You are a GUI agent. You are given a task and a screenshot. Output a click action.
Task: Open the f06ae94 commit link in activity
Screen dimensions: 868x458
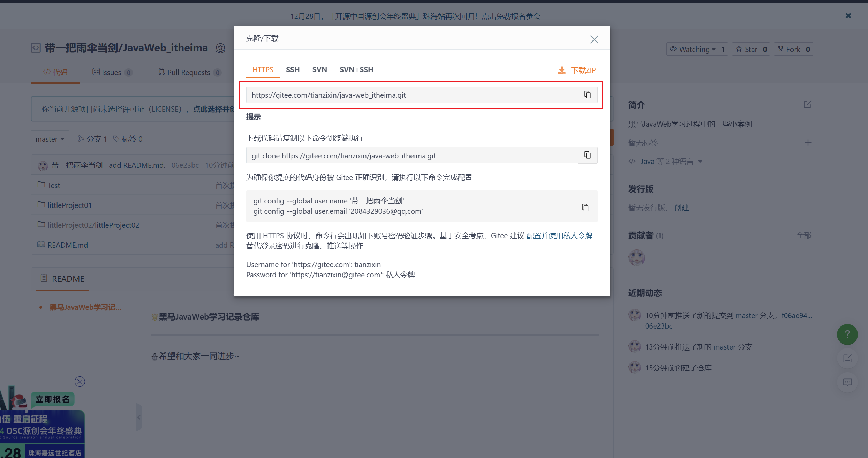click(x=797, y=315)
